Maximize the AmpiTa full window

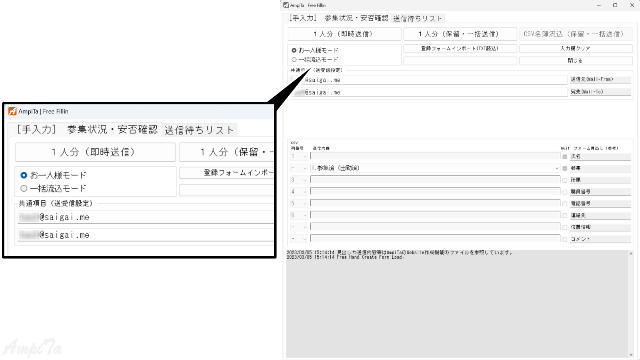point(615,5)
